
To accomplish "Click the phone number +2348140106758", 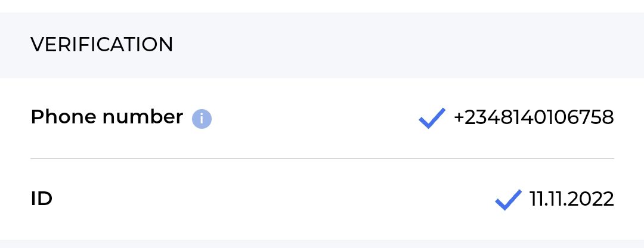I will [x=534, y=117].
